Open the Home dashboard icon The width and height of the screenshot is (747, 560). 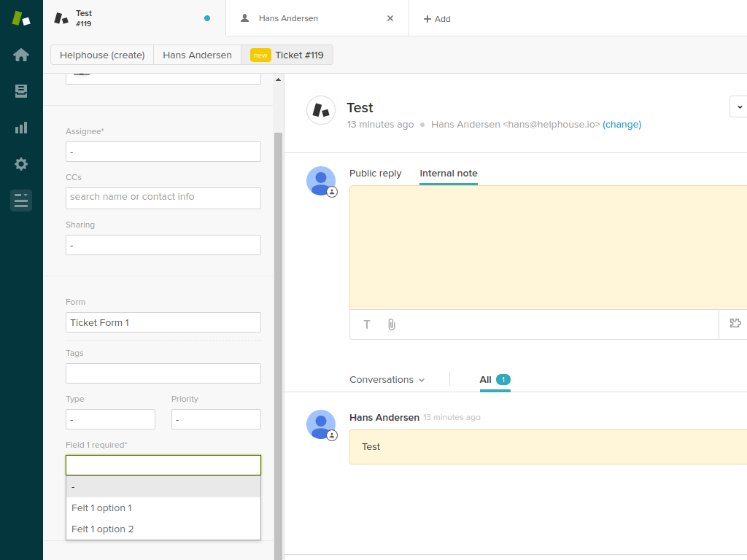tap(21, 55)
